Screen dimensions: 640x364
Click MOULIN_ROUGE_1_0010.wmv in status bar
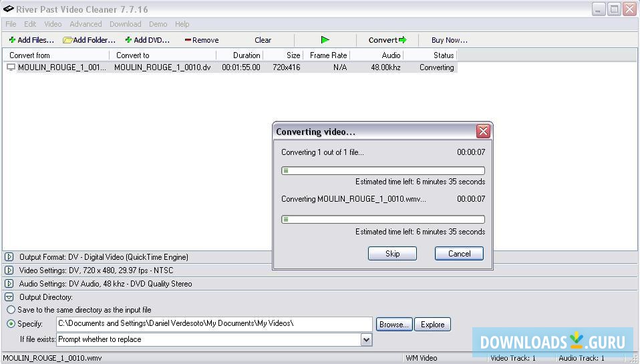52,358
